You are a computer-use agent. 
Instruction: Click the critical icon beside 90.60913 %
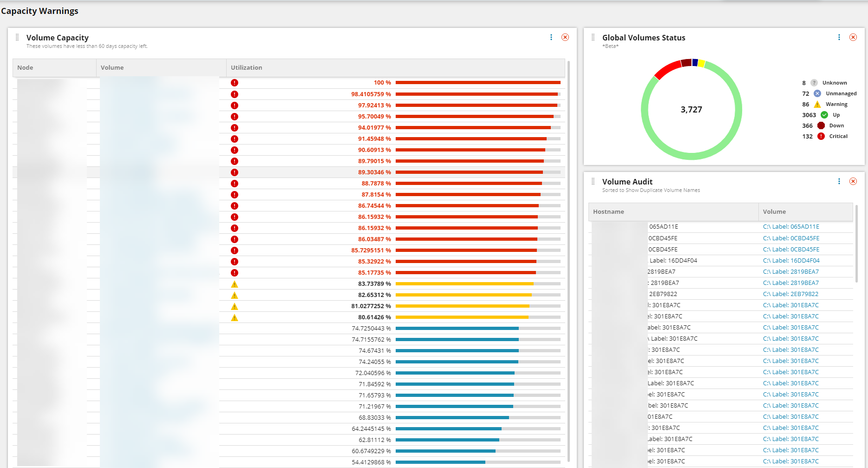point(235,150)
